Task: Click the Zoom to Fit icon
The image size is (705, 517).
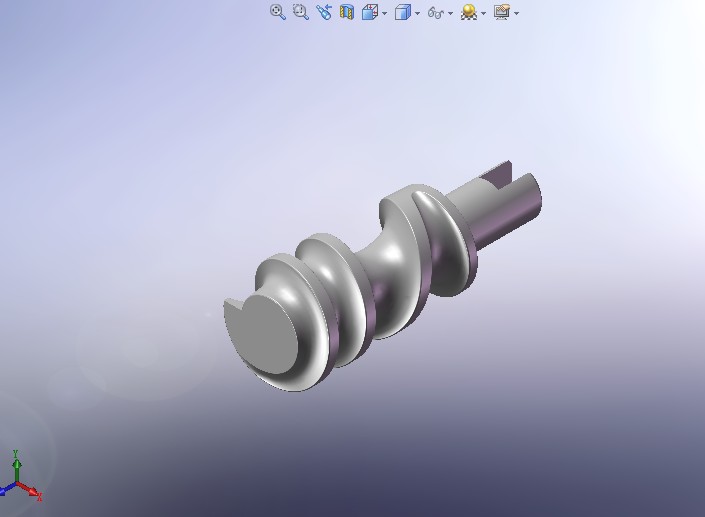Action: (278, 12)
